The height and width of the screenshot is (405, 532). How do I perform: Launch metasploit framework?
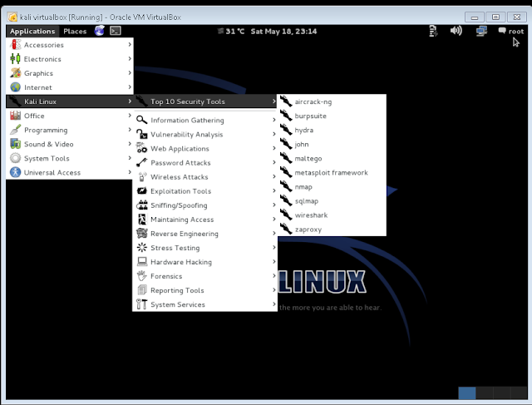point(332,172)
